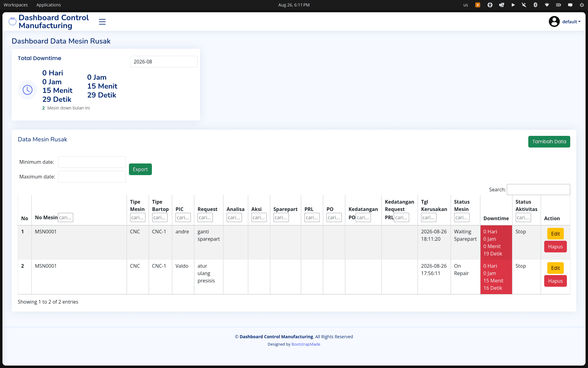Click the Tipe Bartop filter input
588x368 pixels.
pos(160,217)
